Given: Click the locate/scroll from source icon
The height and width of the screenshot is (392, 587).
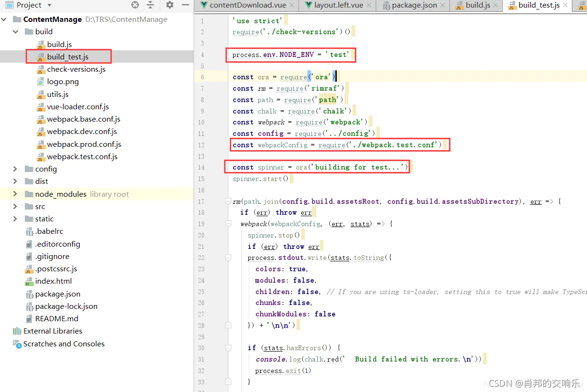Looking at the screenshot, I should point(135,5).
